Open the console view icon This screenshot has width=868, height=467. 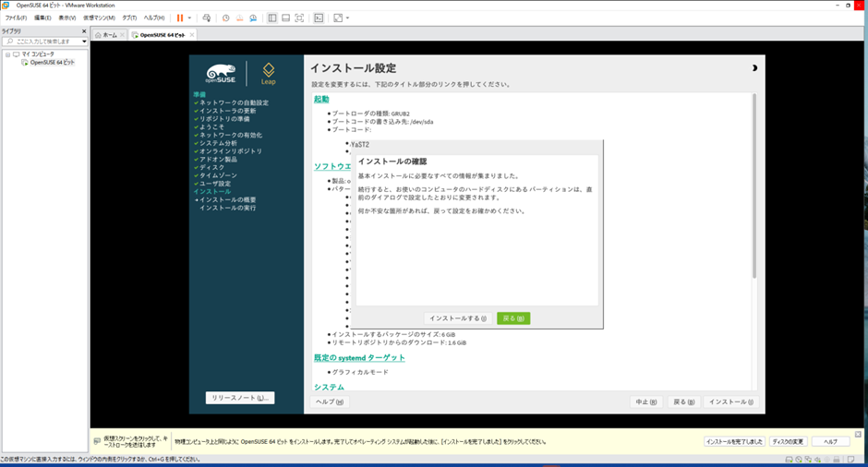pyautogui.click(x=319, y=18)
